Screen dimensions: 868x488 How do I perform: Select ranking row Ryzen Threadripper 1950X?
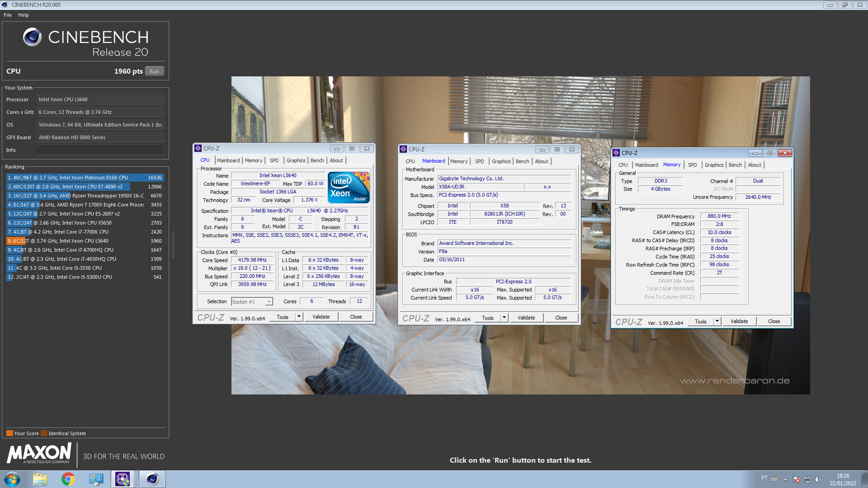tap(85, 196)
